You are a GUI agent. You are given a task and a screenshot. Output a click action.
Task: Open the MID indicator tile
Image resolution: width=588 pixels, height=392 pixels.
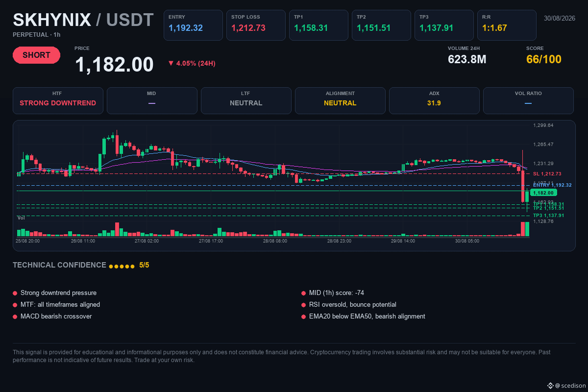click(x=152, y=101)
